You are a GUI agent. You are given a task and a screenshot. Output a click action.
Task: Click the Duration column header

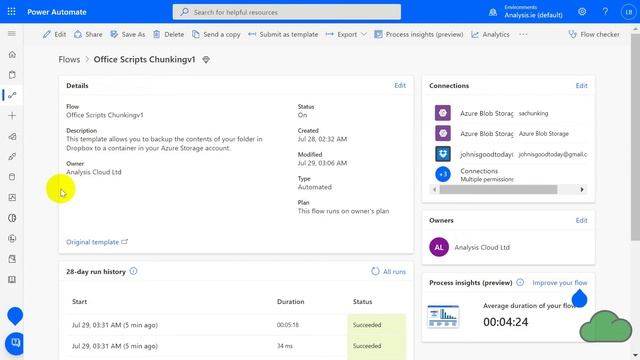tap(291, 302)
